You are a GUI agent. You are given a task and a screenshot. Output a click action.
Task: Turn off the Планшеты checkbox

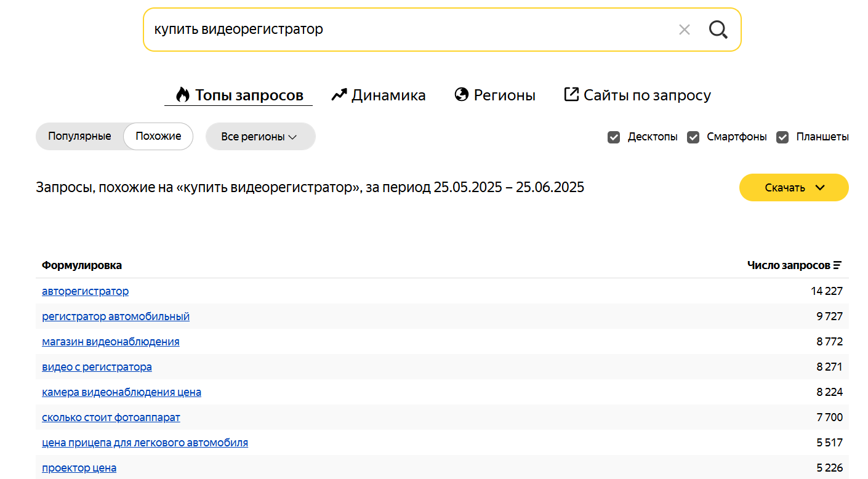coord(782,137)
